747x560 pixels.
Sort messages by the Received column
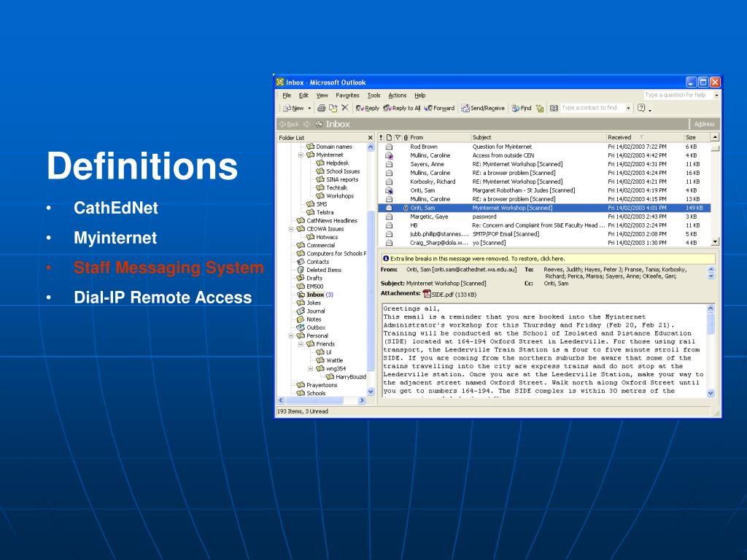pos(644,137)
